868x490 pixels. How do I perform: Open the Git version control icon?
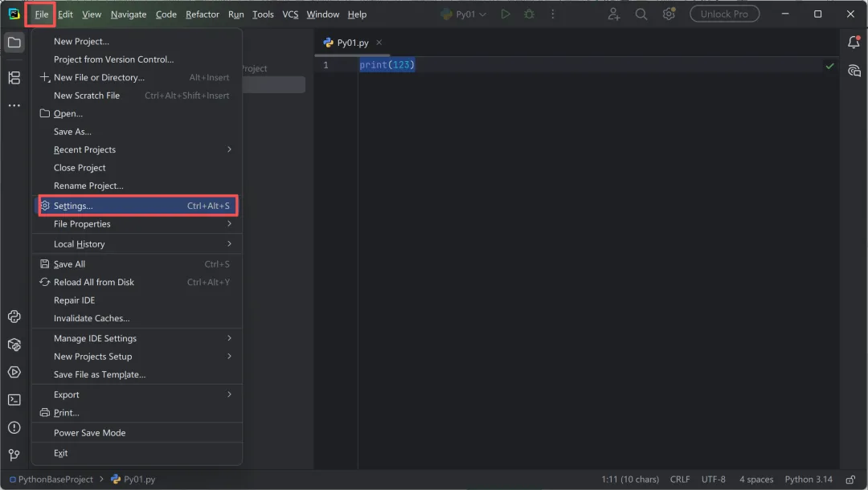click(x=14, y=455)
